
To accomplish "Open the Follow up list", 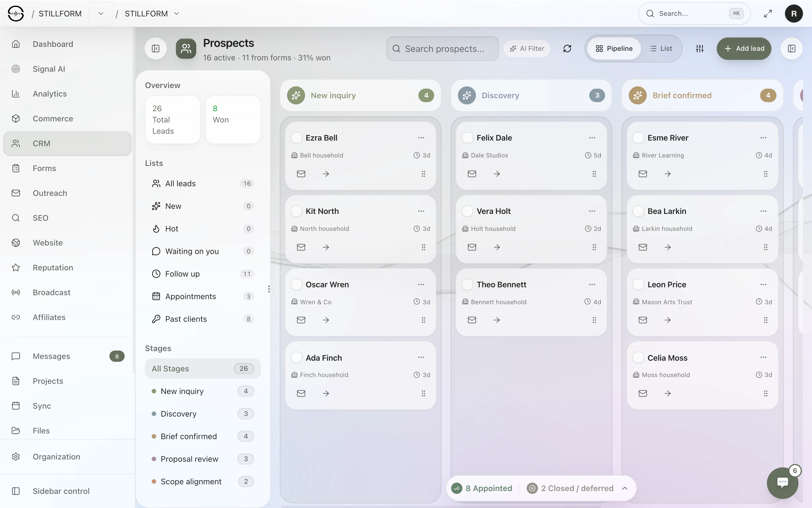I will click(x=203, y=274).
